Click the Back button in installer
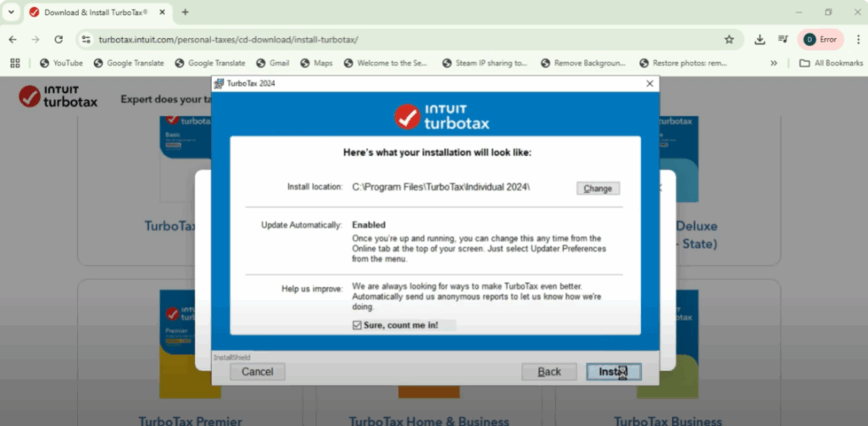This screenshot has height=426, width=868. (549, 372)
